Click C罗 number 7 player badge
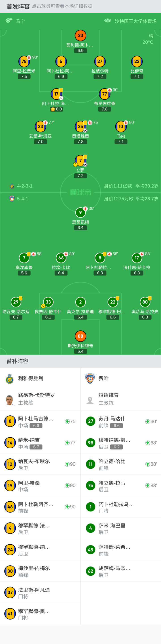Screen dimensions: 161x644 point(80,160)
